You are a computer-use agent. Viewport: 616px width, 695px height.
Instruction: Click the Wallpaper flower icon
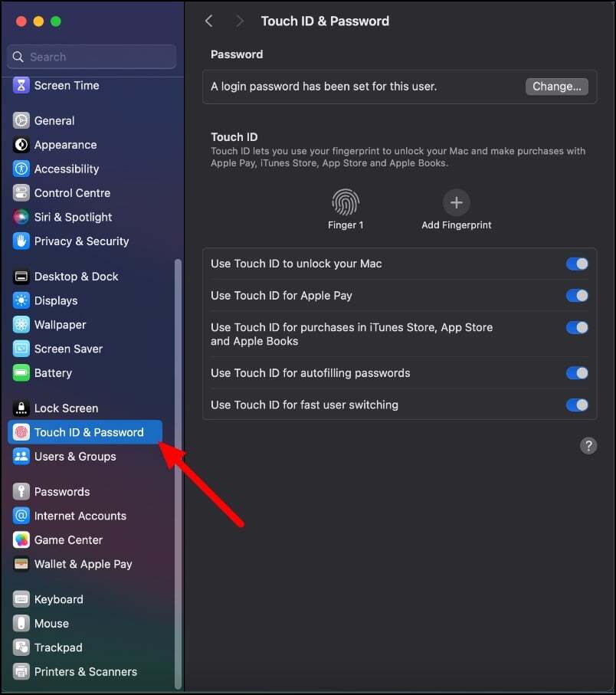(21, 324)
